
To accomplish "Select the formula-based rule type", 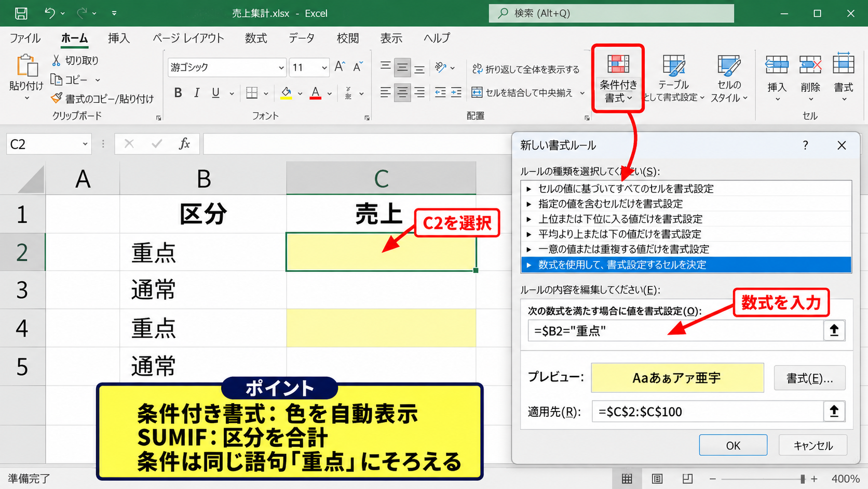I will pos(686,265).
